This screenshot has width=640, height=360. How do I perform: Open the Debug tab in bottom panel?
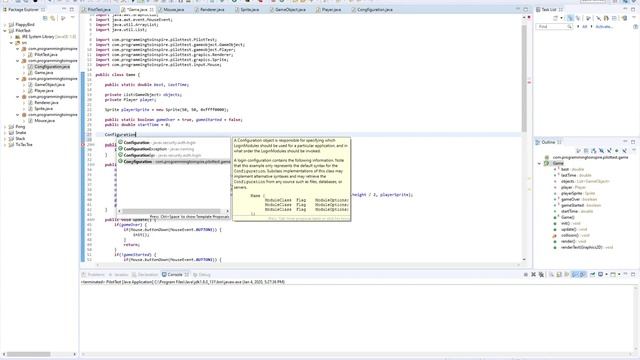[202, 275]
